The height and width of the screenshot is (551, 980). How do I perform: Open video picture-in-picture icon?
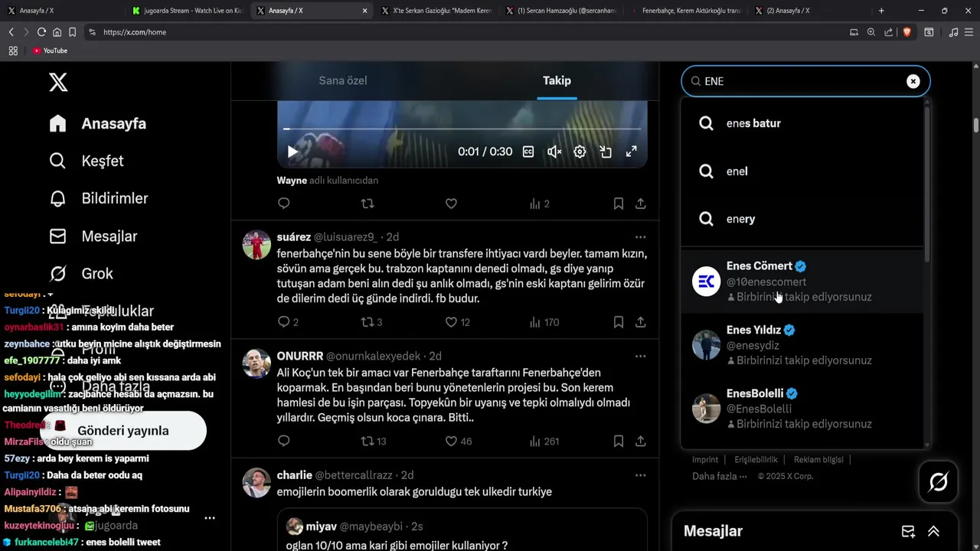pyautogui.click(x=606, y=152)
